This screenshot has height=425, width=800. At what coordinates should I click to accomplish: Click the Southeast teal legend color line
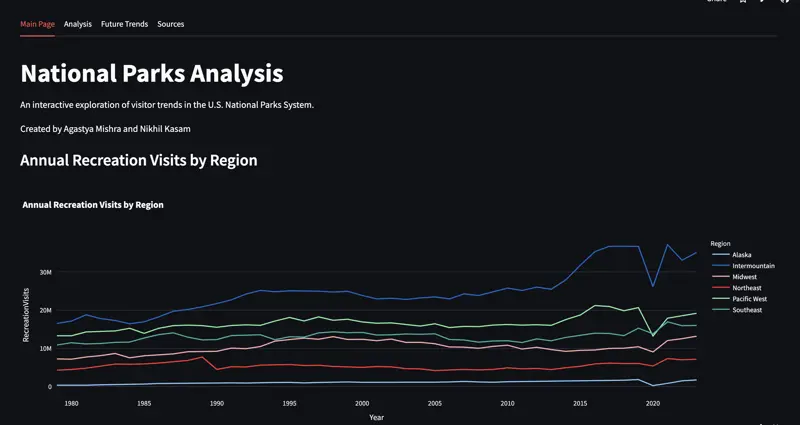pyautogui.click(x=720, y=310)
